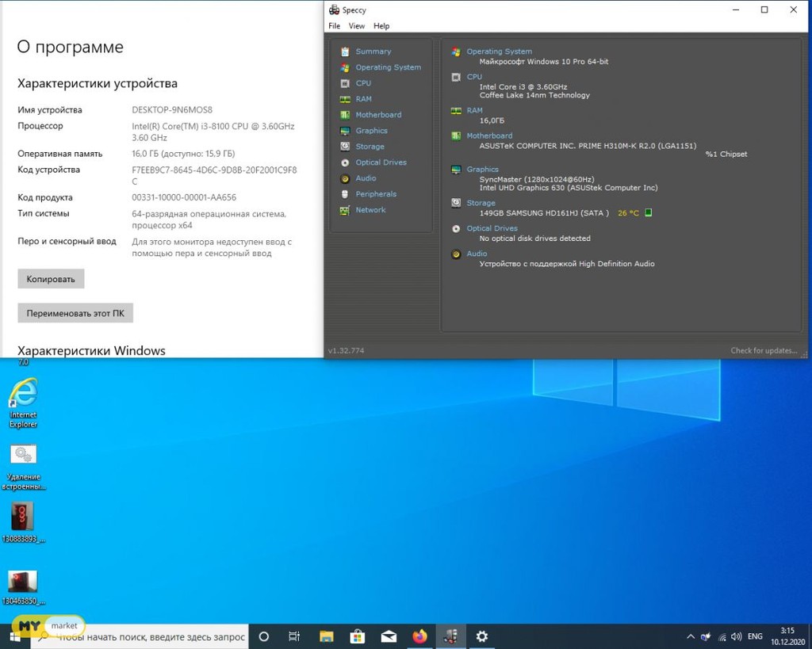Click the Audio heading link in summary pane

coord(477,254)
